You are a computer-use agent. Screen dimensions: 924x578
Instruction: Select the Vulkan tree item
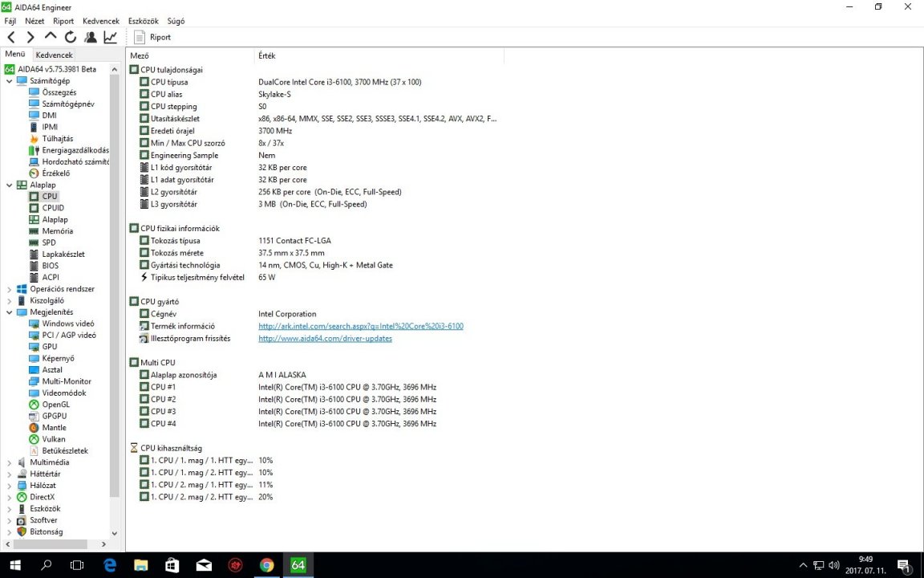pyautogui.click(x=54, y=439)
